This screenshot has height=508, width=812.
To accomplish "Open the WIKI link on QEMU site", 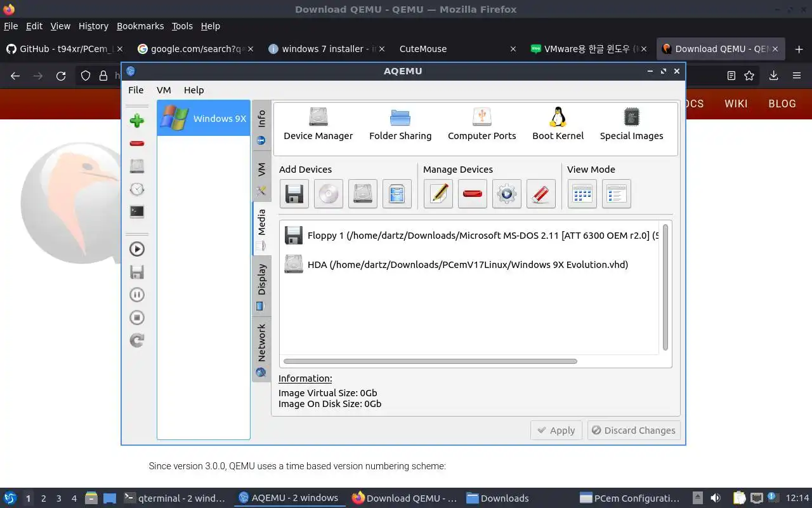I will coord(736,104).
